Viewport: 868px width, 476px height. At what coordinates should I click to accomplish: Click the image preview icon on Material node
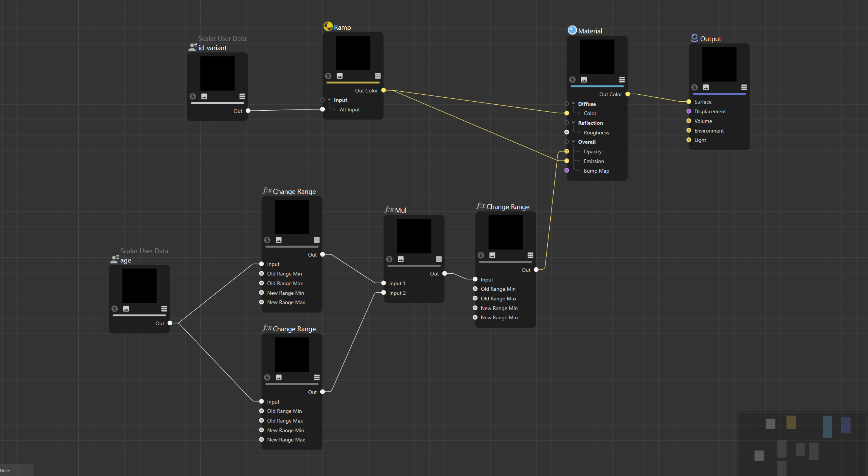tap(584, 79)
